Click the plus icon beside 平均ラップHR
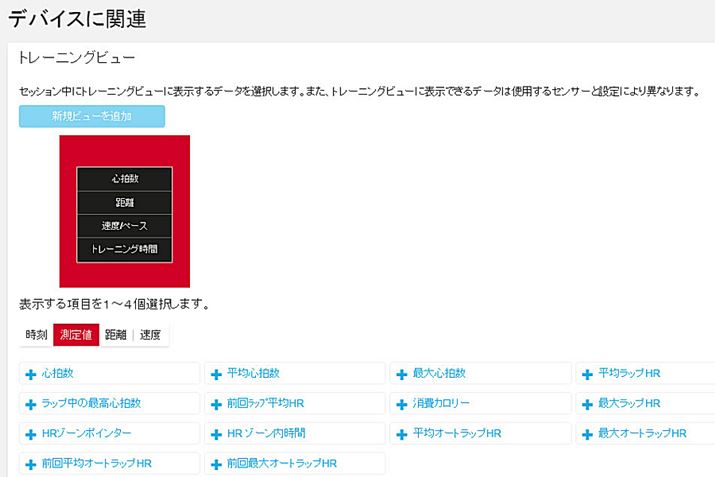This screenshot has width=715, height=477. 587,374
